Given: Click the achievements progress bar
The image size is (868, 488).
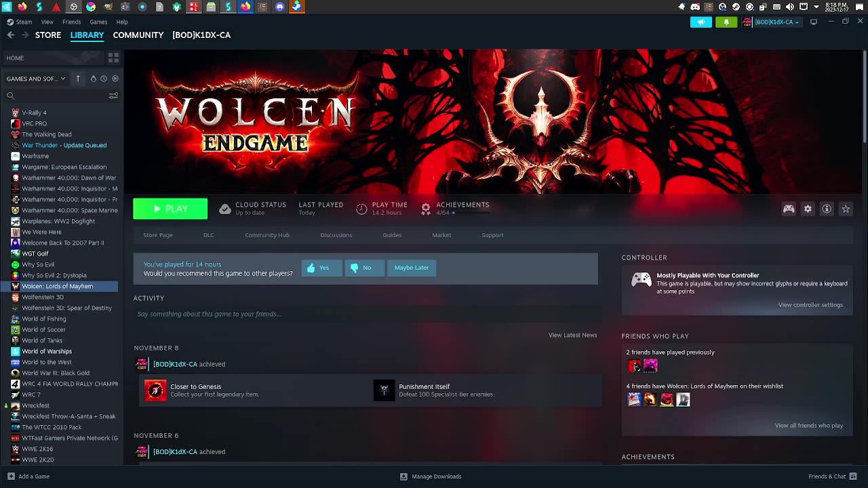Looking at the screenshot, I should [471, 213].
